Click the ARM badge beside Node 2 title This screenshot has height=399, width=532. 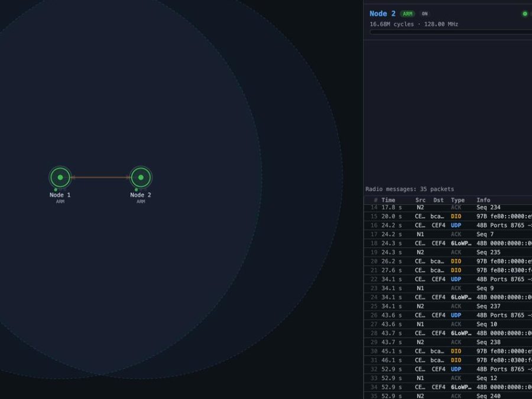[x=407, y=14]
